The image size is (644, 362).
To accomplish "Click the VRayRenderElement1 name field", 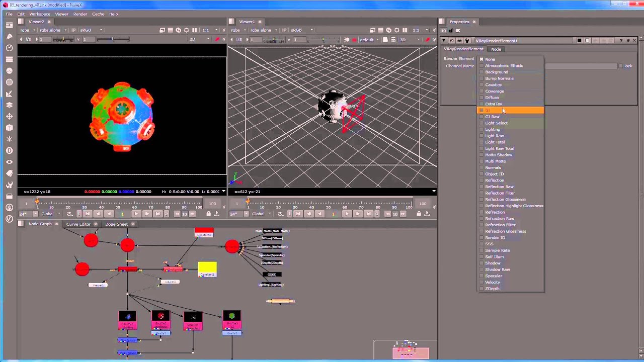I will 523,41.
